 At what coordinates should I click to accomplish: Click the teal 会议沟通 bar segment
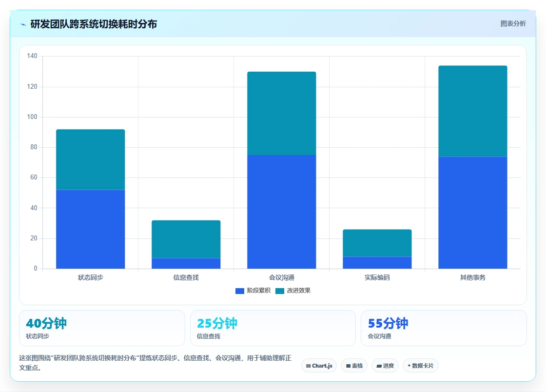coord(282,113)
